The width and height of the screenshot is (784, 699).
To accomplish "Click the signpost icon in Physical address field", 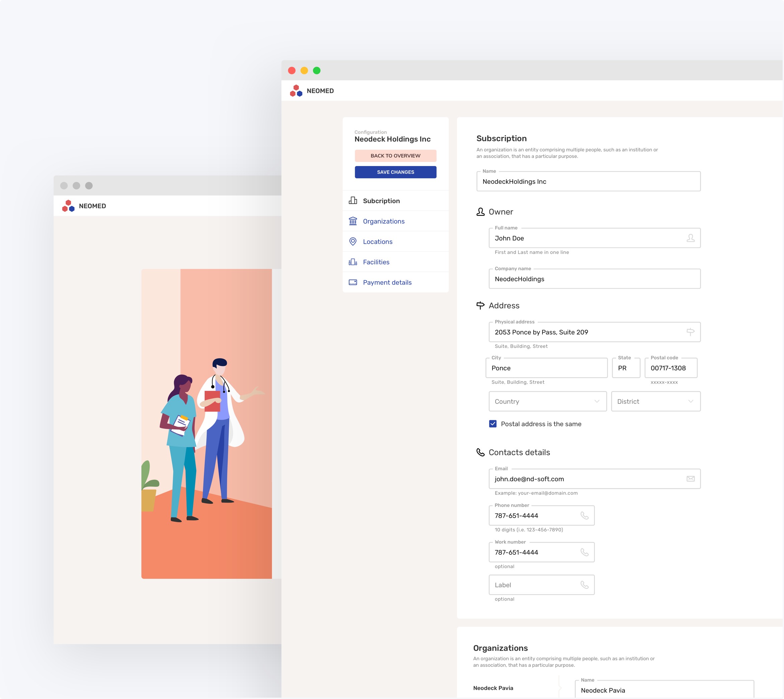I will click(691, 331).
